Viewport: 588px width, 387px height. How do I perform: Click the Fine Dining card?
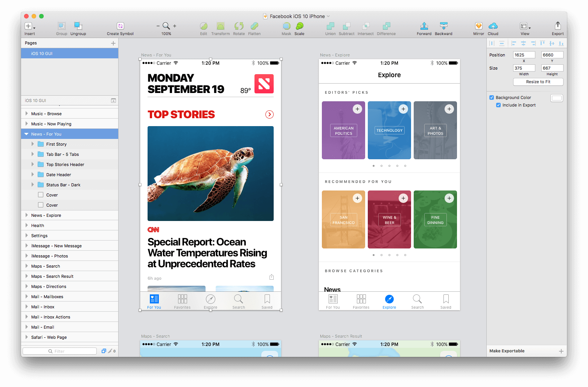[435, 219]
